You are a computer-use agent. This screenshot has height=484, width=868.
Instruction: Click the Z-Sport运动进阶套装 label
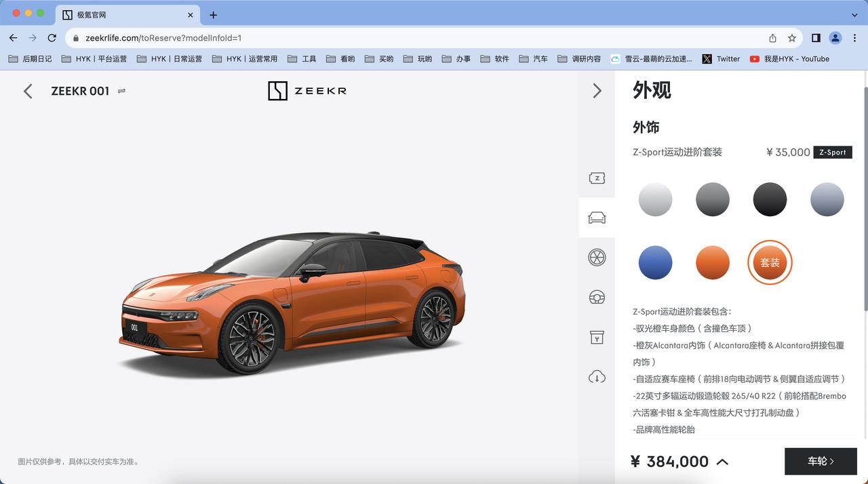point(677,152)
